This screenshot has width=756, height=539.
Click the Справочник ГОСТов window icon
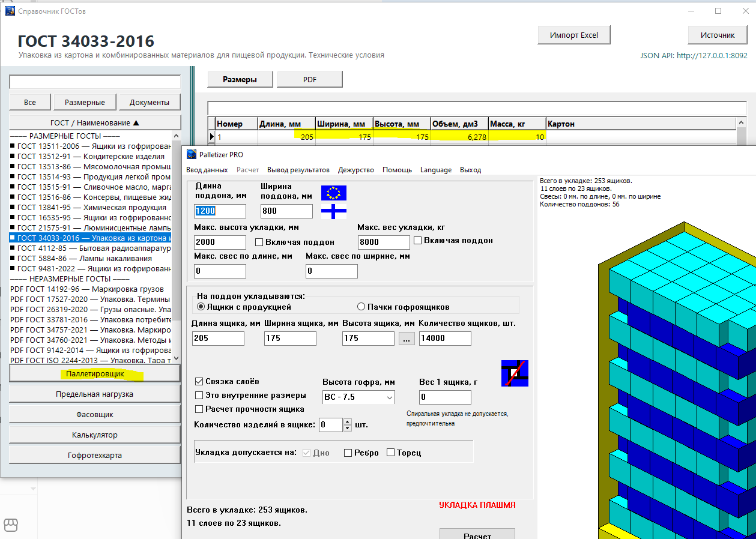pyautogui.click(x=10, y=11)
